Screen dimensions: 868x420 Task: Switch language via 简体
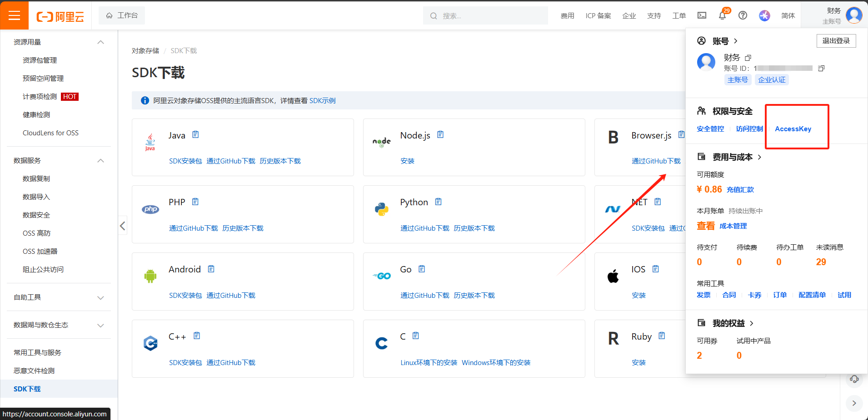pyautogui.click(x=788, y=16)
